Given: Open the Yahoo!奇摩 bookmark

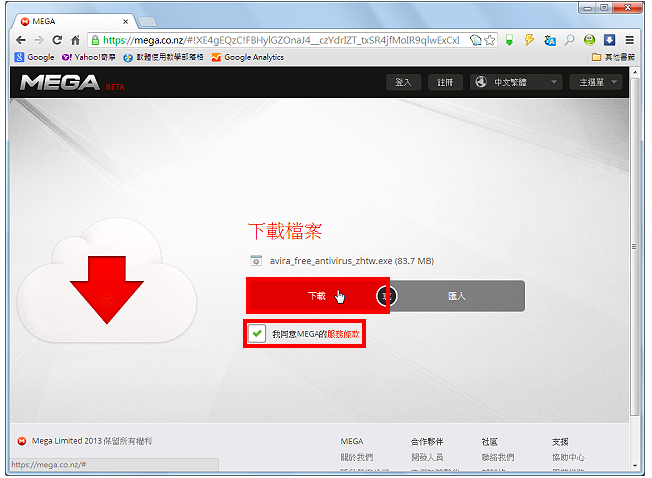Looking at the screenshot, I should coord(89,57).
